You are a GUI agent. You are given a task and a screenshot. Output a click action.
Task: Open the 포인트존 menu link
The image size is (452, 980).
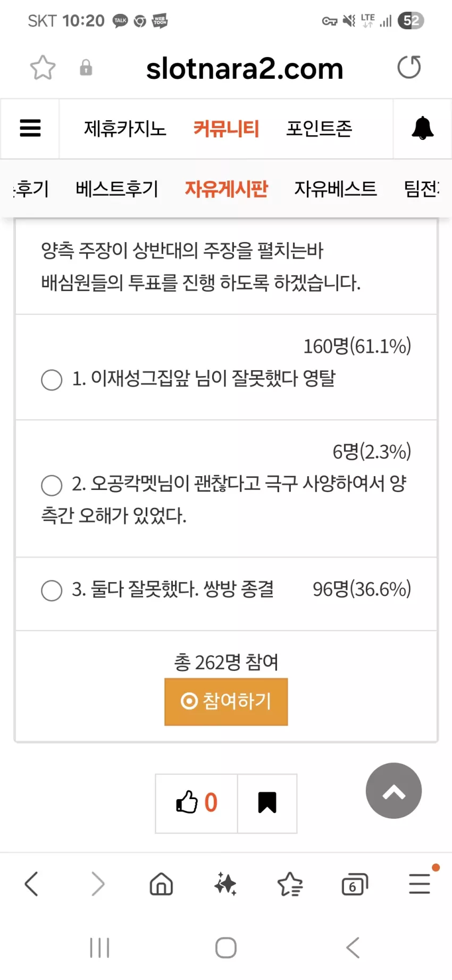319,128
